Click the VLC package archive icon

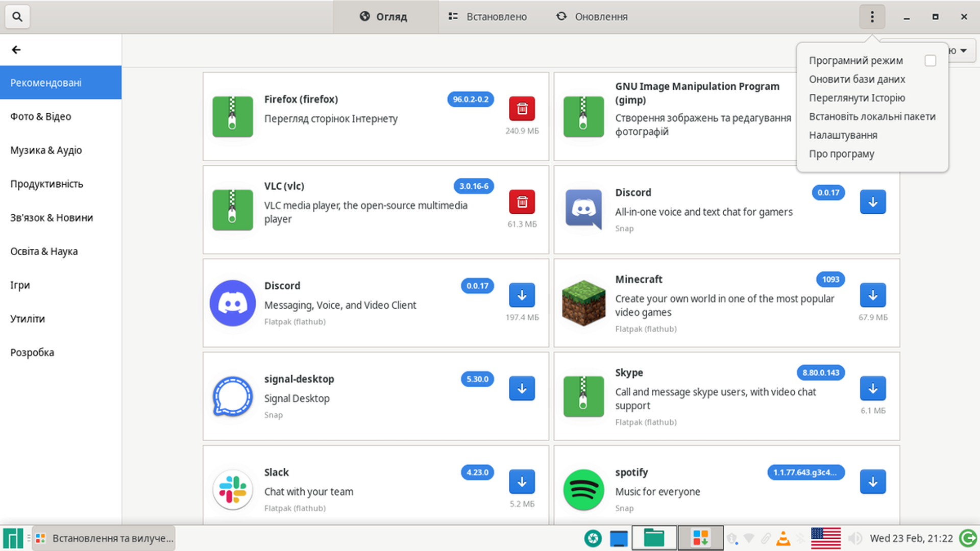pos(233,210)
